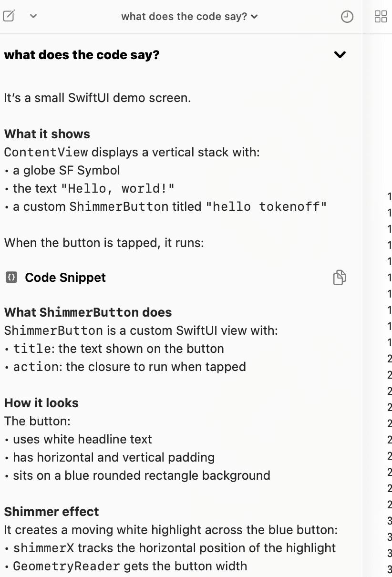This screenshot has height=577, width=392.
Task: Click the "hello tokenoff" quoted code text
Action: [269, 207]
